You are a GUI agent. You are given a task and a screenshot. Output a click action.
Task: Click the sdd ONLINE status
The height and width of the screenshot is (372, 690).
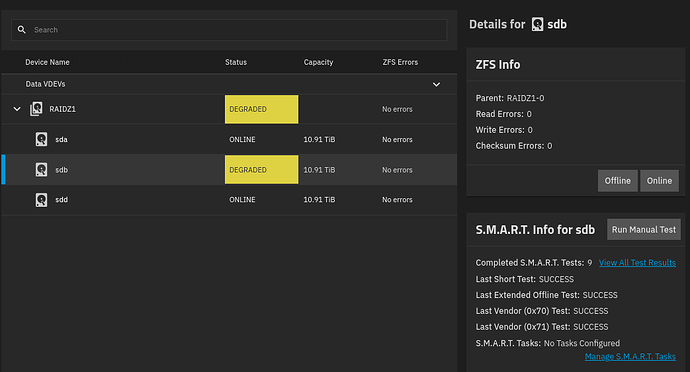click(242, 200)
